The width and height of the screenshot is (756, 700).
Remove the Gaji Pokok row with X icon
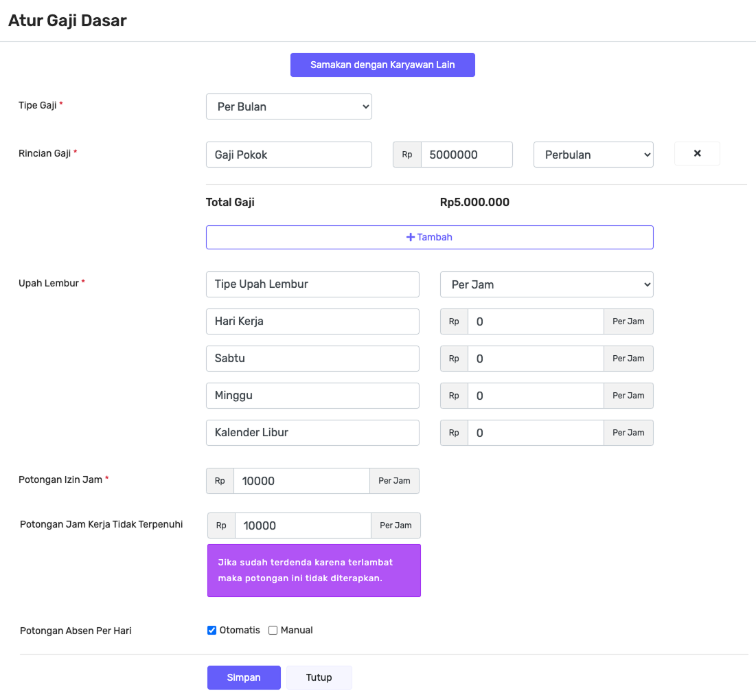(x=697, y=154)
